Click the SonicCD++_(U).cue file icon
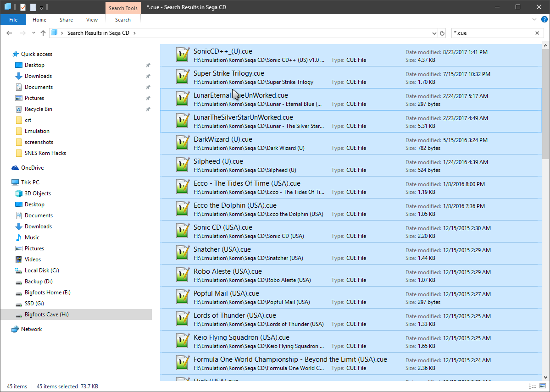This screenshot has height=392, width=550. click(183, 55)
